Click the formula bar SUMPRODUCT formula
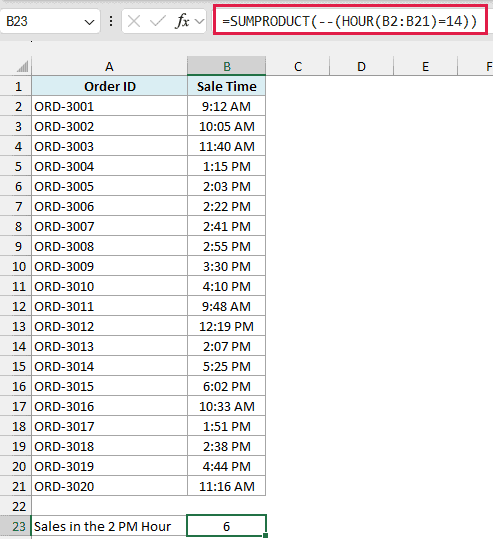Viewport: 493px width, 539px height. 350,21
